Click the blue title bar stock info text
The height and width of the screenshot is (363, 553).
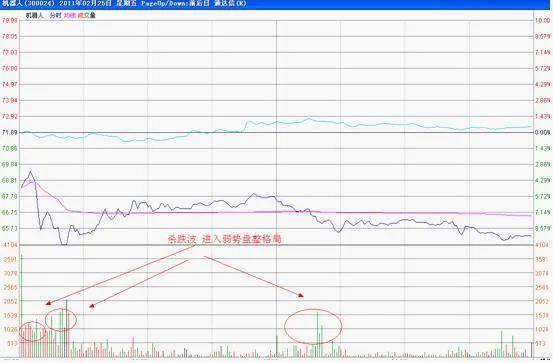(124, 4)
